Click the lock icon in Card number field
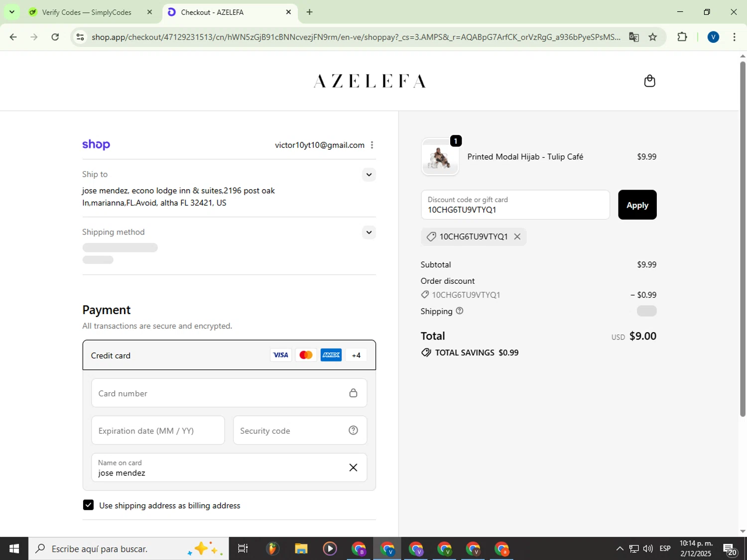The image size is (747, 560). (353, 393)
